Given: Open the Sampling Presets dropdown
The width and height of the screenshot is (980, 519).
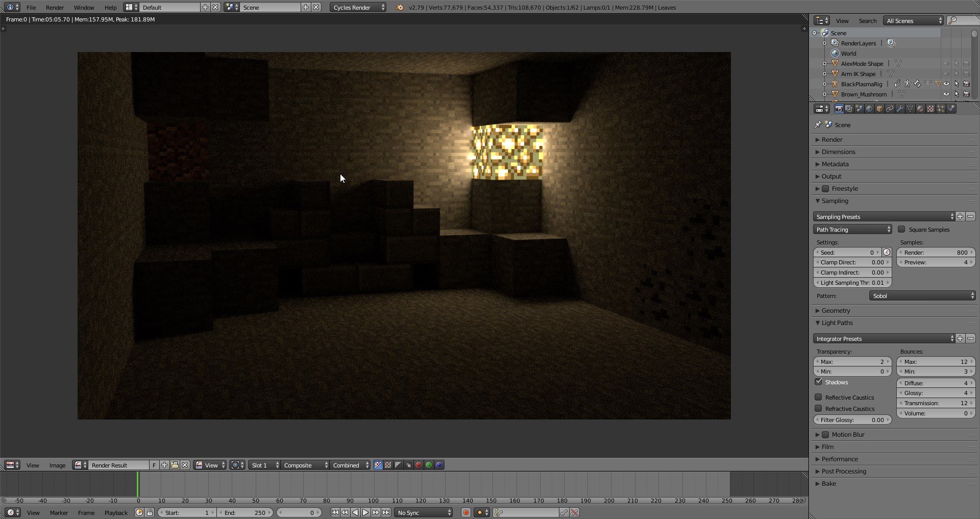Looking at the screenshot, I should coord(884,216).
